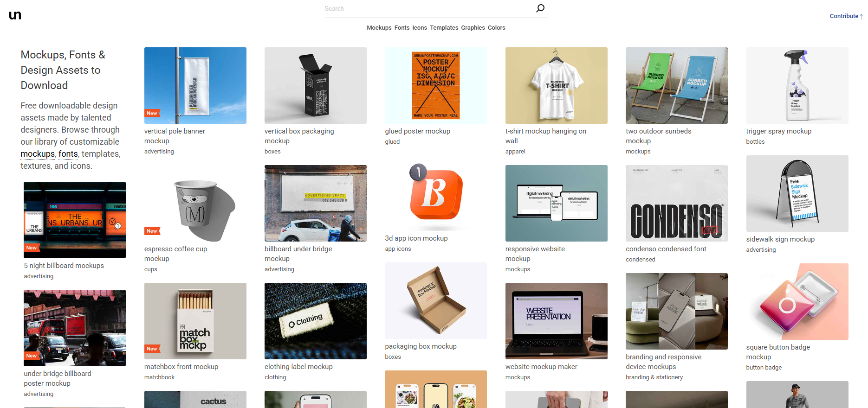Click 'square button badge mockup' title

click(x=778, y=352)
